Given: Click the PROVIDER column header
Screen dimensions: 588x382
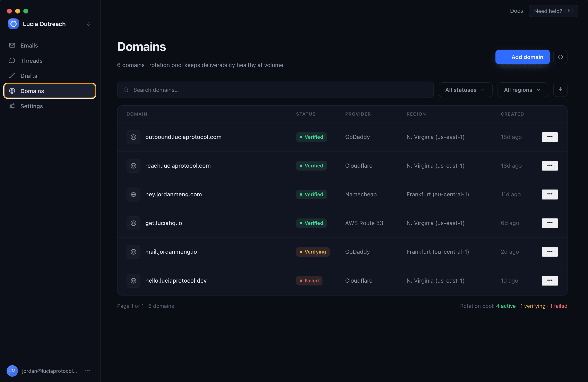Looking at the screenshot, I should [x=358, y=114].
